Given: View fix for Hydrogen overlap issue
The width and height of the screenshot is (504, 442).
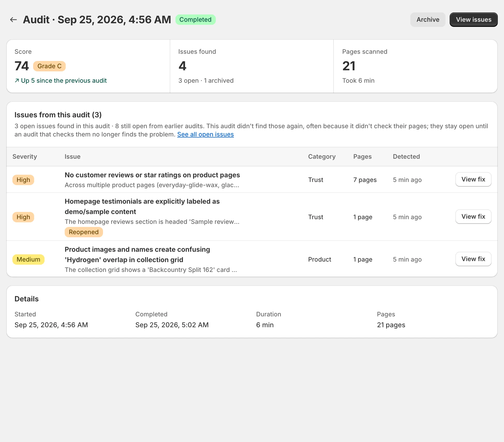Looking at the screenshot, I should pos(473,259).
